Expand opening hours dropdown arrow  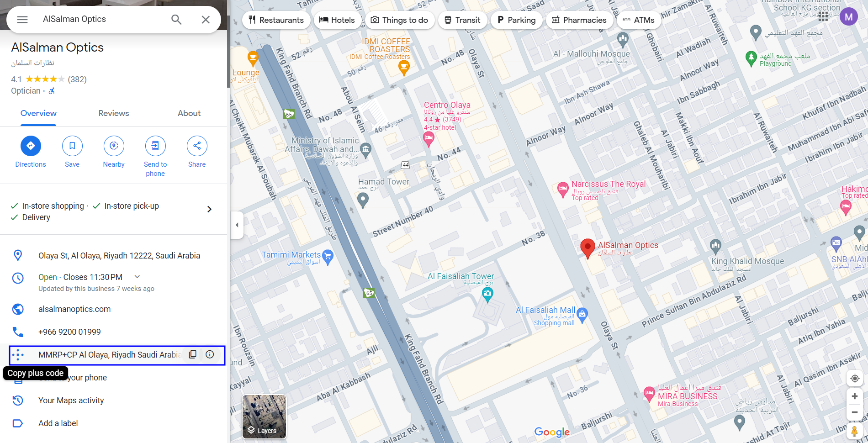click(137, 277)
